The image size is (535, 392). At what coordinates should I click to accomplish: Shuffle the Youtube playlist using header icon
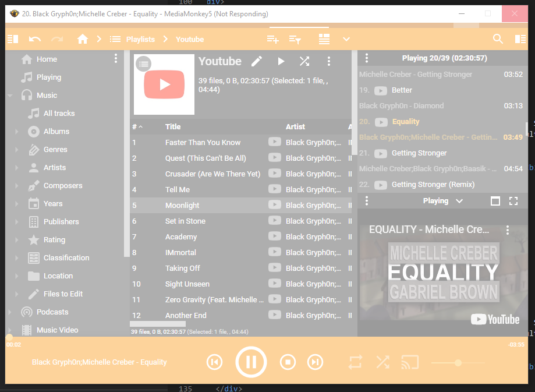304,61
